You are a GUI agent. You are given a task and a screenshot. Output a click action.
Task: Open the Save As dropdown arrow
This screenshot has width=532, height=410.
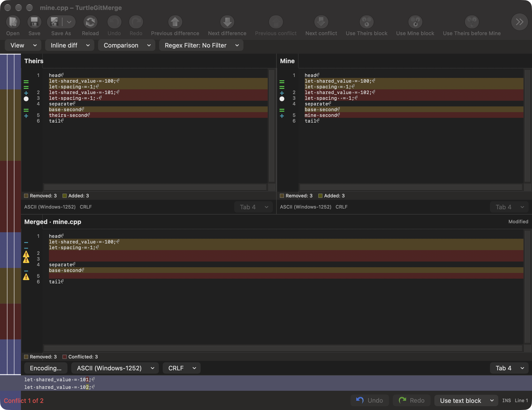click(69, 22)
